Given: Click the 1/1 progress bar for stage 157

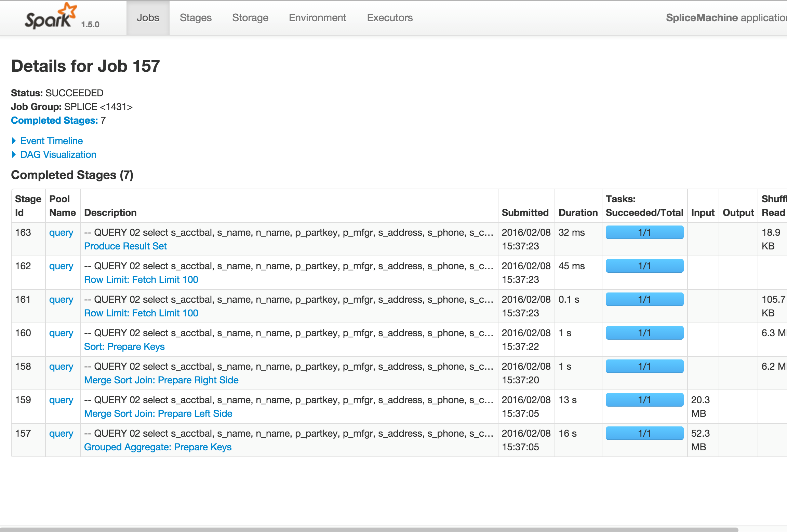Looking at the screenshot, I should (x=644, y=433).
